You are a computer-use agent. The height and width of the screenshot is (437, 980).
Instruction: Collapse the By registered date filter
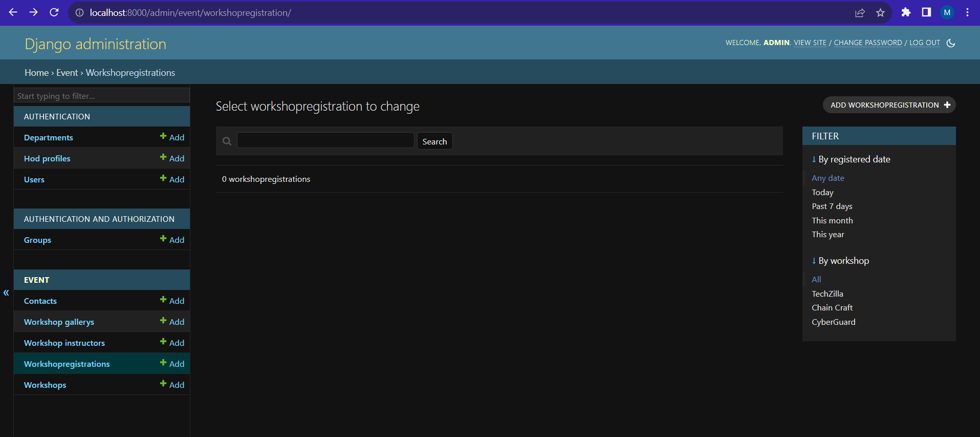tap(851, 159)
